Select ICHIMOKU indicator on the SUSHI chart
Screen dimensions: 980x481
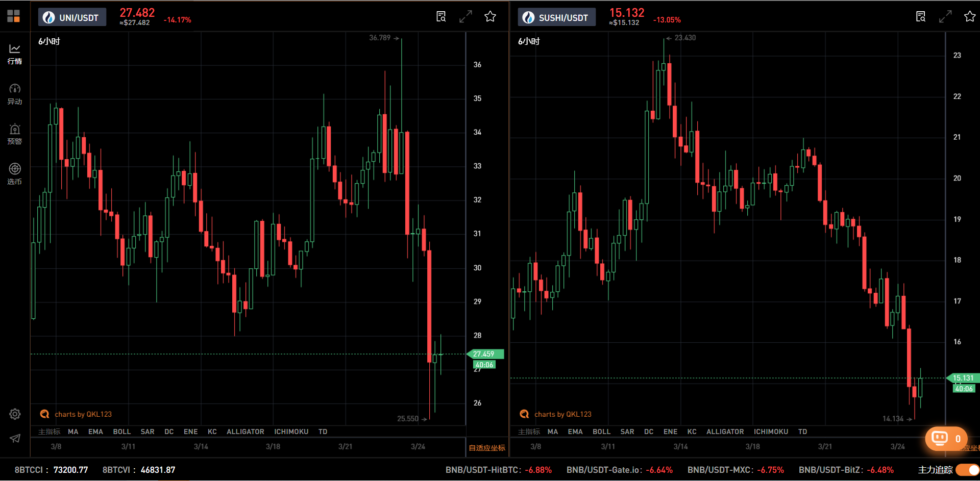[771, 432]
